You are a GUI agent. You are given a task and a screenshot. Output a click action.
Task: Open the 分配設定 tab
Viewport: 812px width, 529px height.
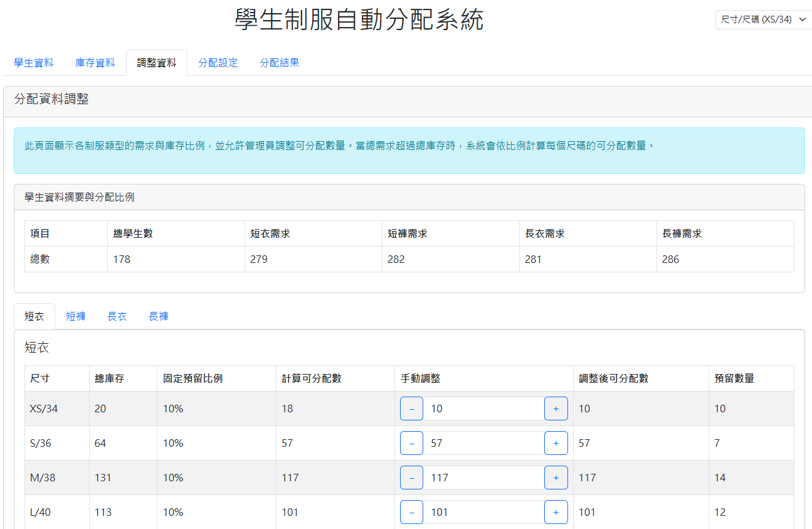218,63
